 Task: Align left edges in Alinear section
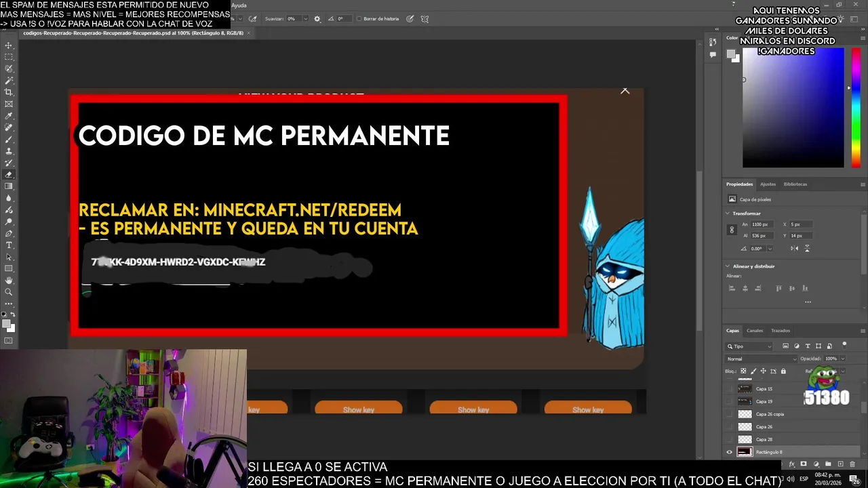click(x=732, y=288)
